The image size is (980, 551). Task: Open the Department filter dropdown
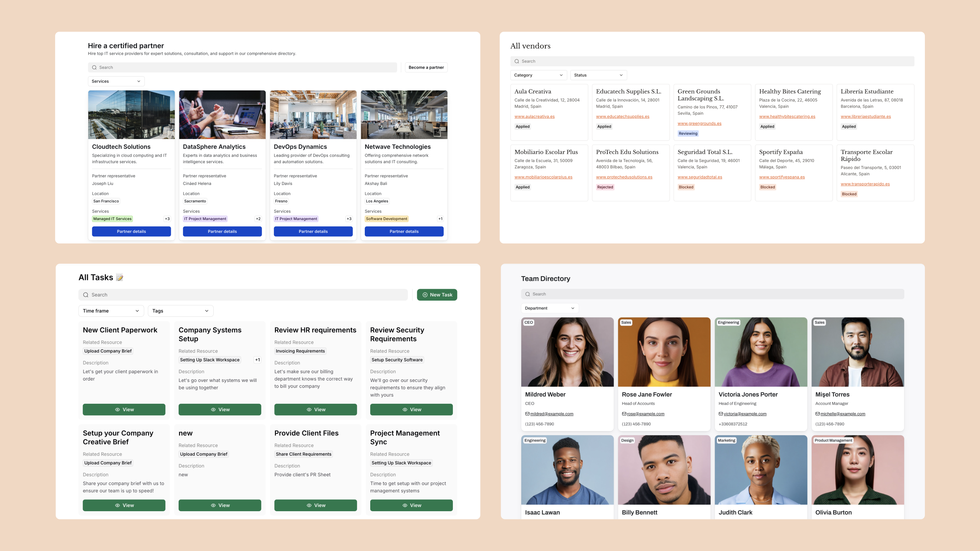[x=549, y=308]
